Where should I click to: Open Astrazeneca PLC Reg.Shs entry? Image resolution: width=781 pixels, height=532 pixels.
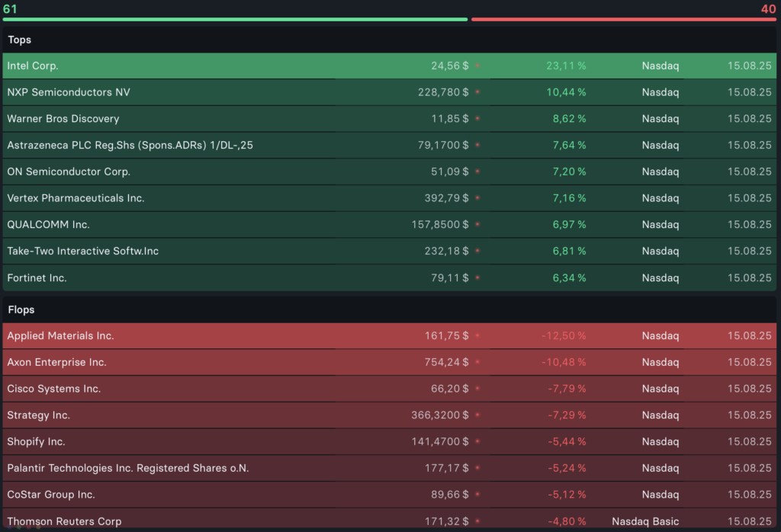390,145
